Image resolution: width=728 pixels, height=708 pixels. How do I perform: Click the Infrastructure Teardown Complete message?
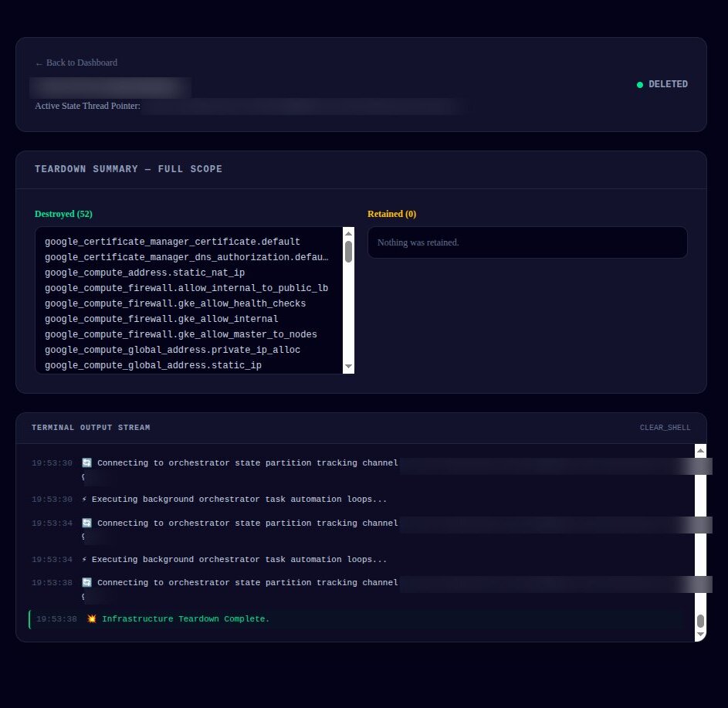pos(186,619)
